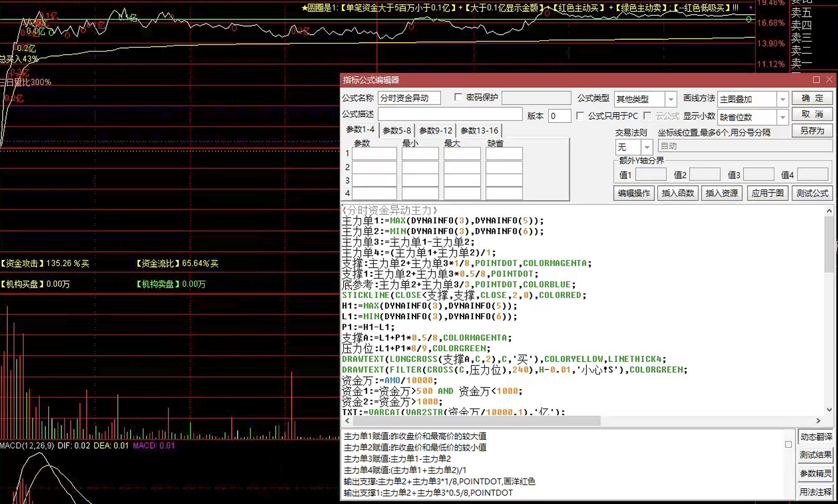Click 值2 input field
This screenshot has width=838, height=504.
tap(705, 174)
